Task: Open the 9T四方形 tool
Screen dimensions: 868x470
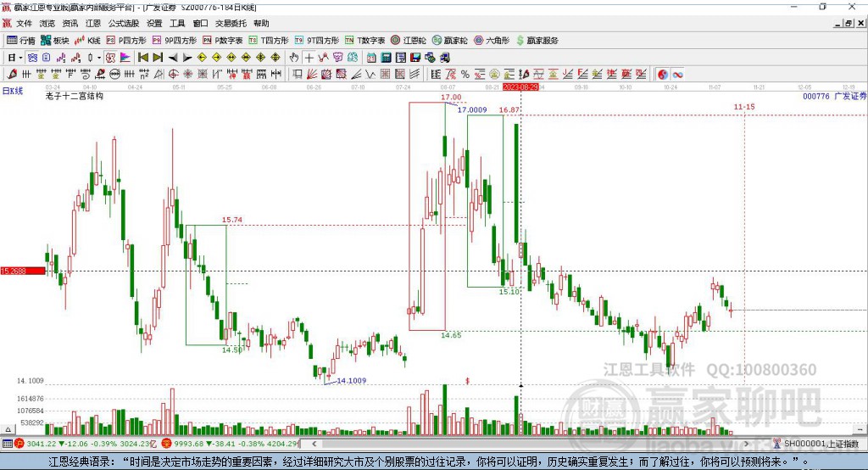Action: pos(317,41)
